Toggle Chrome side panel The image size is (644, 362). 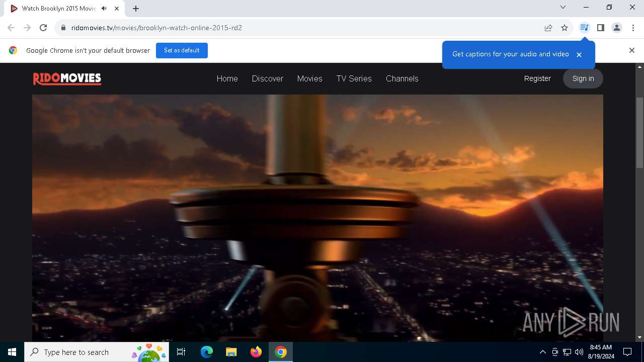[600, 28]
